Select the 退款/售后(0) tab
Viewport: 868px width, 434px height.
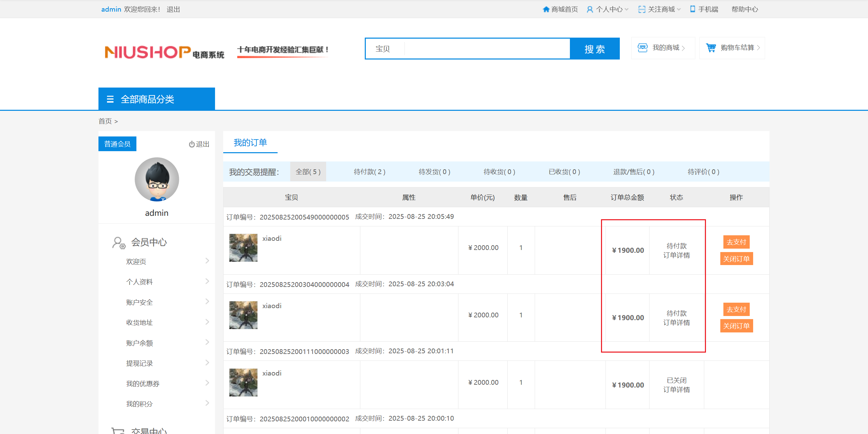pos(633,172)
